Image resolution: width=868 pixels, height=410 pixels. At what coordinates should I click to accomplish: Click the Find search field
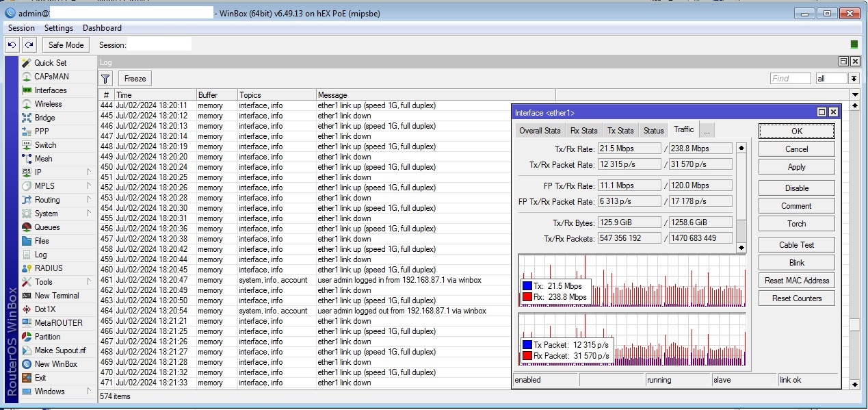790,79
